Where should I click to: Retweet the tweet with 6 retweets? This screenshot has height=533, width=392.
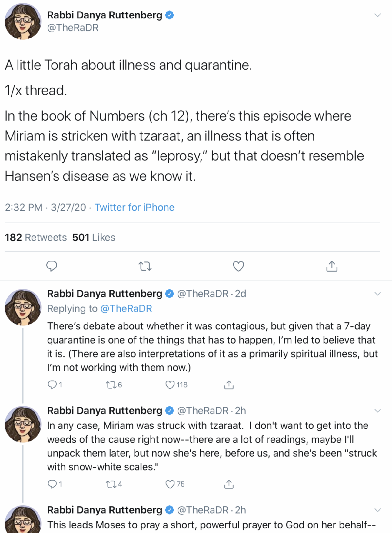(110, 385)
